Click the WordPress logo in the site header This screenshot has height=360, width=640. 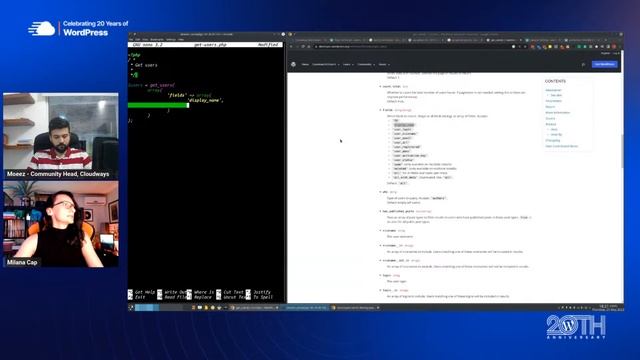point(293,64)
